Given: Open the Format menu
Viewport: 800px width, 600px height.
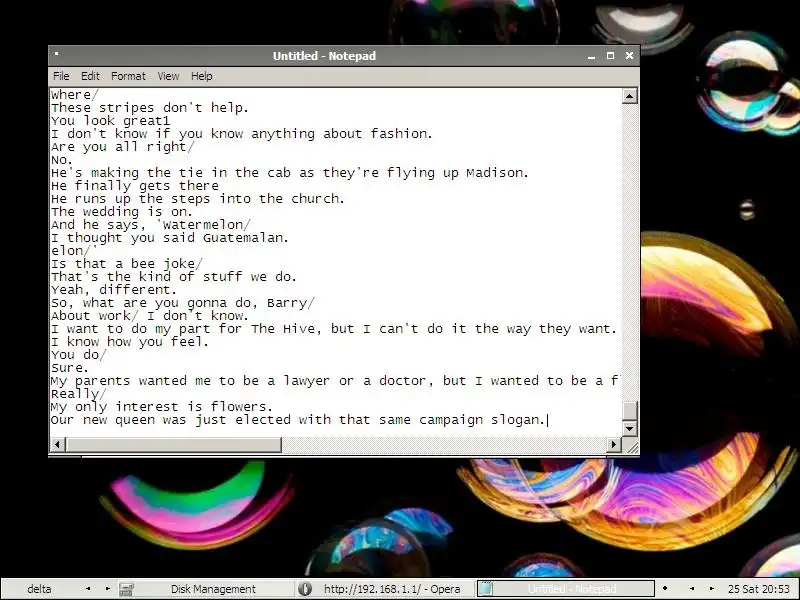Looking at the screenshot, I should click(128, 76).
